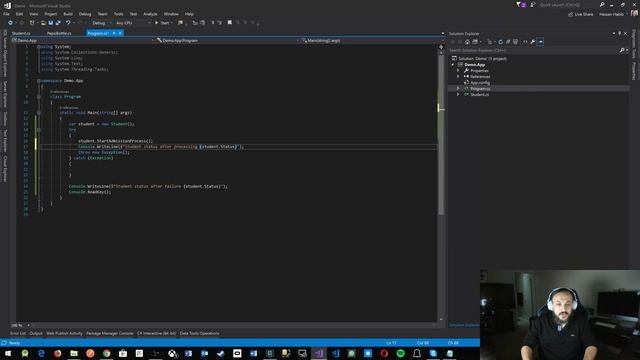Collapse the class Program outlining region

point(39,97)
